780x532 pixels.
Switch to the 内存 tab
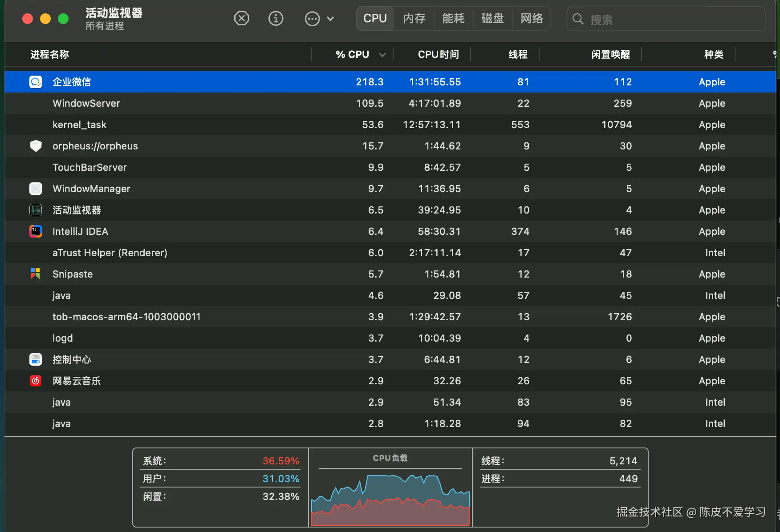tap(414, 18)
